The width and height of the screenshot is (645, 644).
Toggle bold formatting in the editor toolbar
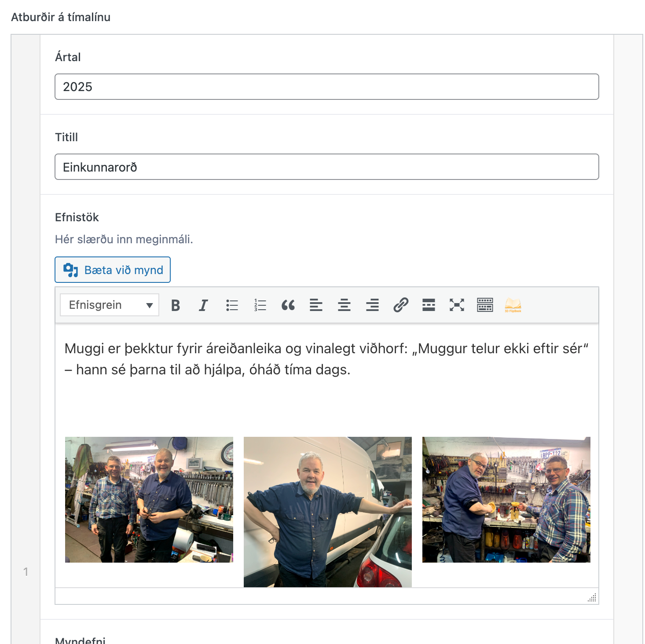pos(176,305)
